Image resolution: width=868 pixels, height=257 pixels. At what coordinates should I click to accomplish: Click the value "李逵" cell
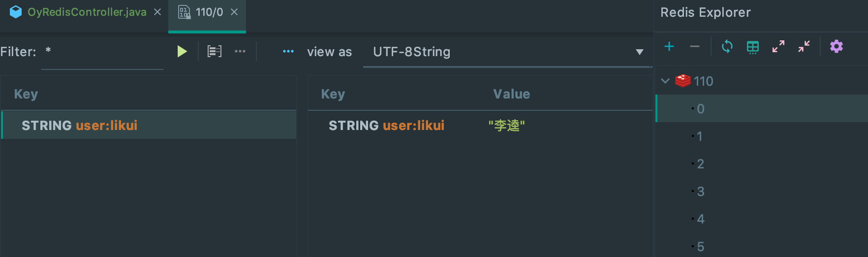506,126
